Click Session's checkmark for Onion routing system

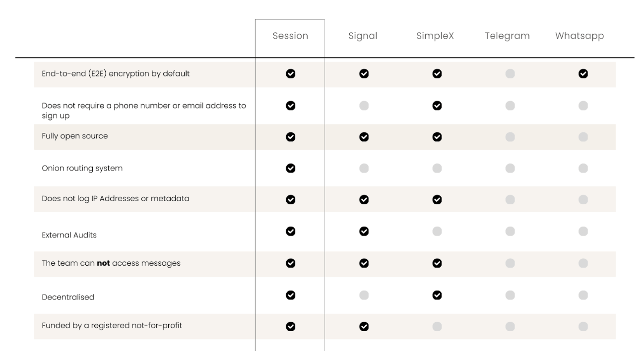(291, 168)
